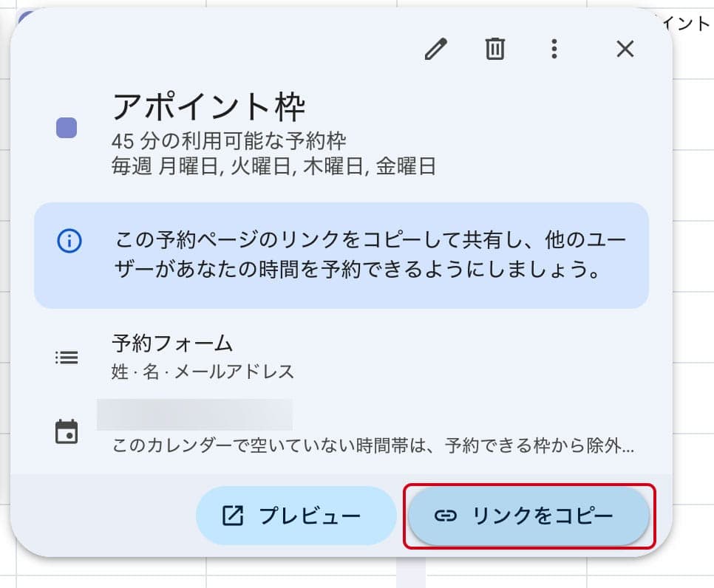
Task: Click the open-in-new icon in プレビュー
Action: 233,516
